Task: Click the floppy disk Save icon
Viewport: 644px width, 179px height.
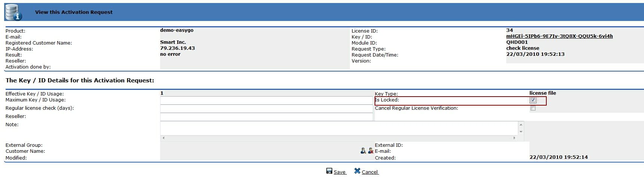Action: coord(329,171)
